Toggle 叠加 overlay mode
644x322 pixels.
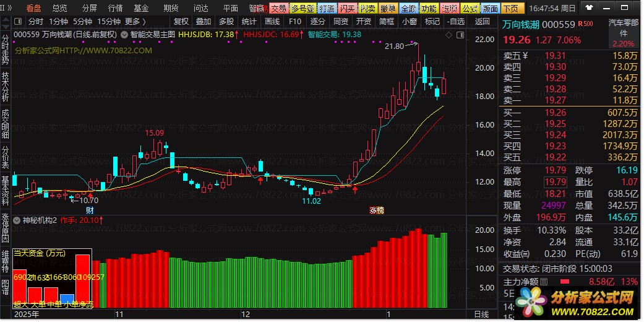click(204, 21)
